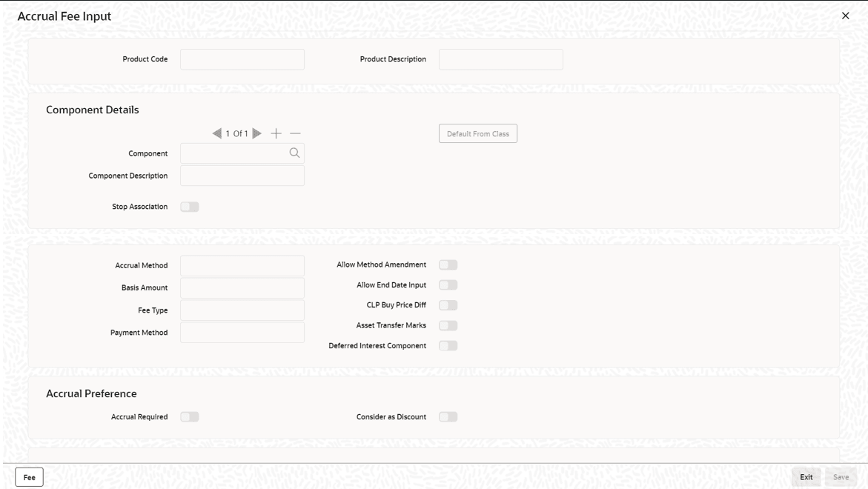Turn on Accrual Required switch
Screen dimensions: 868x489
pyautogui.click(x=189, y=416)
